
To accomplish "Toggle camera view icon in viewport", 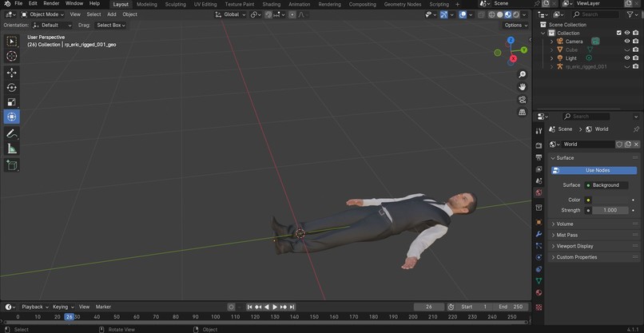I will pyautogui.click(x=522, y=100).
